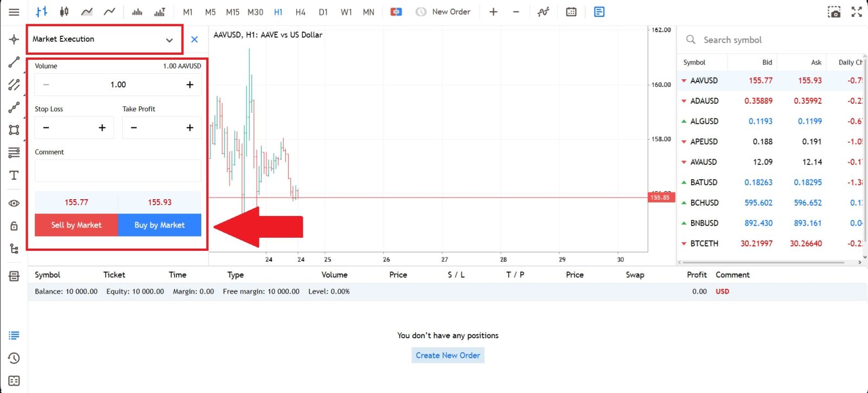Toggle the lock objects tool
The width and height of the screenshot is (868, 393).
point(14,225)
